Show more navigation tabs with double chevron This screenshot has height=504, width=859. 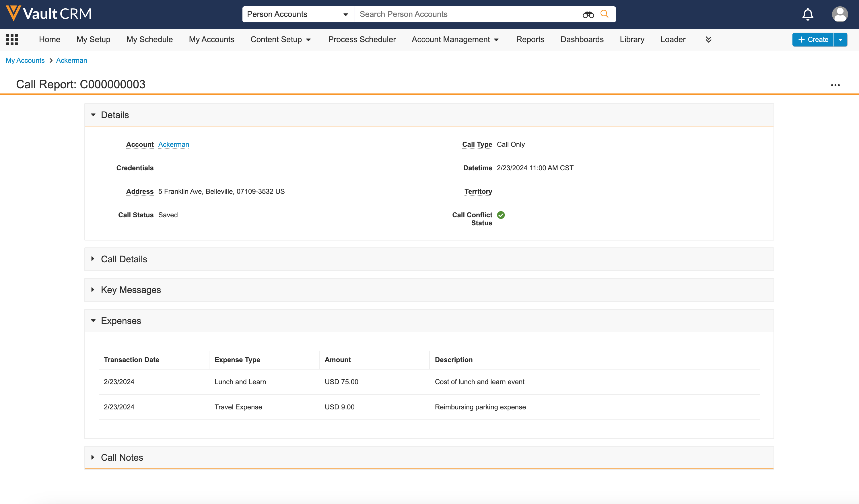[x=708, y=40]
